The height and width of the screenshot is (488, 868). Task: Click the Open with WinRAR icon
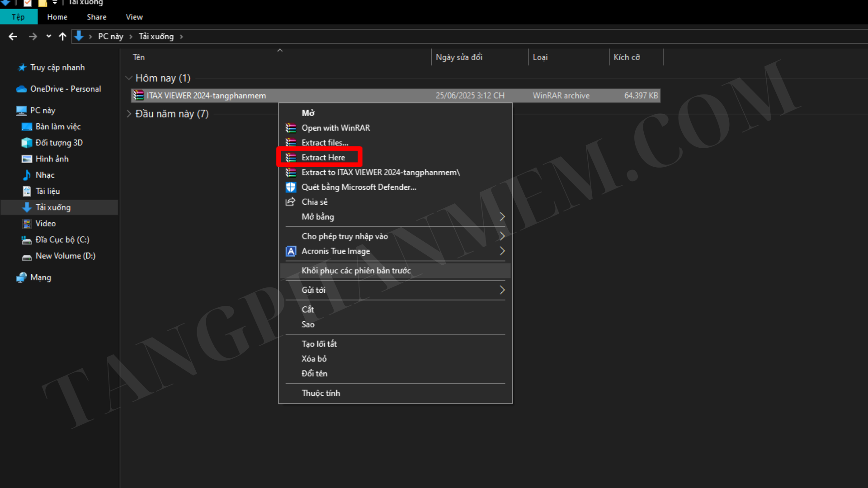click(x=291, y=128)
